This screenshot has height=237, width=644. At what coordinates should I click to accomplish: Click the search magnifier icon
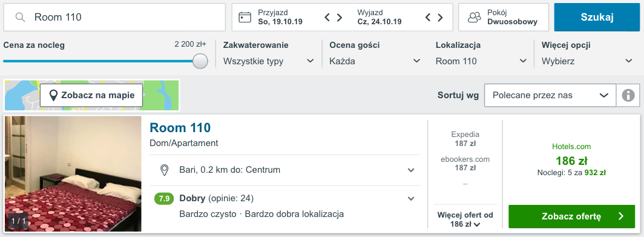(x=20, y=18)
